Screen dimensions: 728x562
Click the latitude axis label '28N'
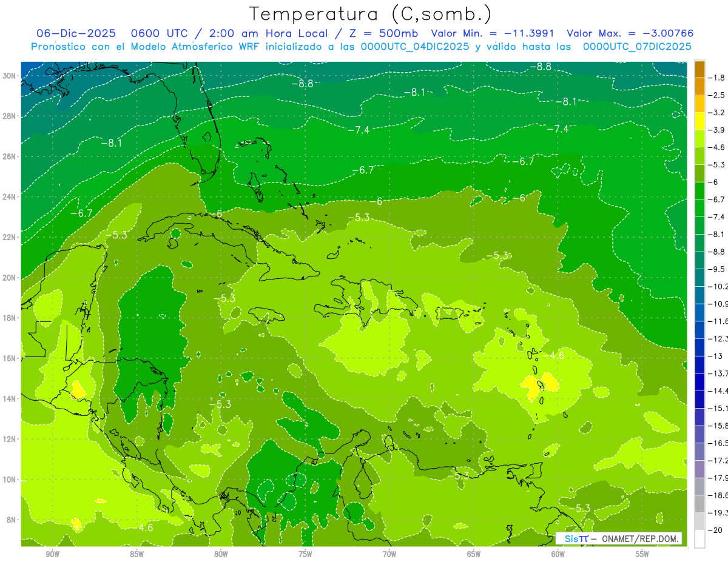(10, 116)
